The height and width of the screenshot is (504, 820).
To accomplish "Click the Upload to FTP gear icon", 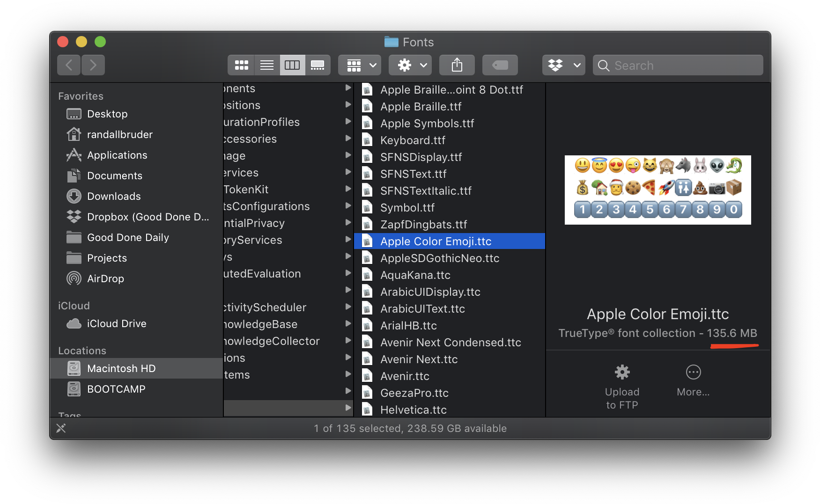I will coord(621,372).
